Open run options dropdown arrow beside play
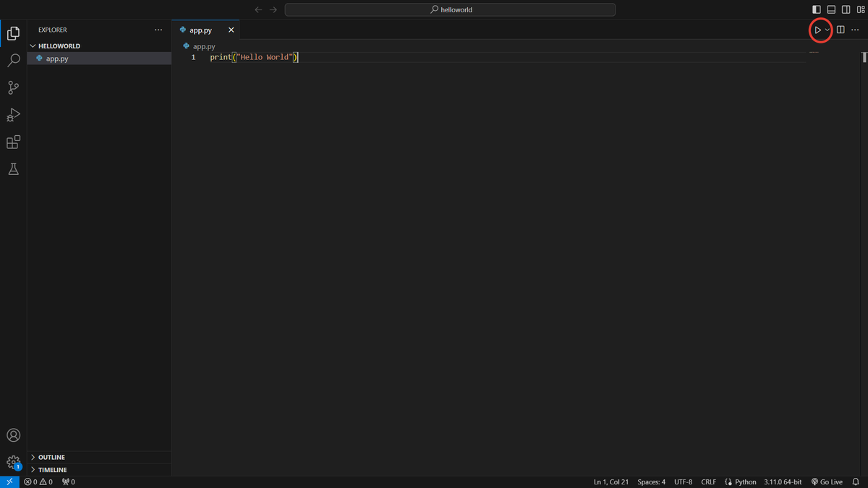The image size is (868, 488). pos(827,30)
